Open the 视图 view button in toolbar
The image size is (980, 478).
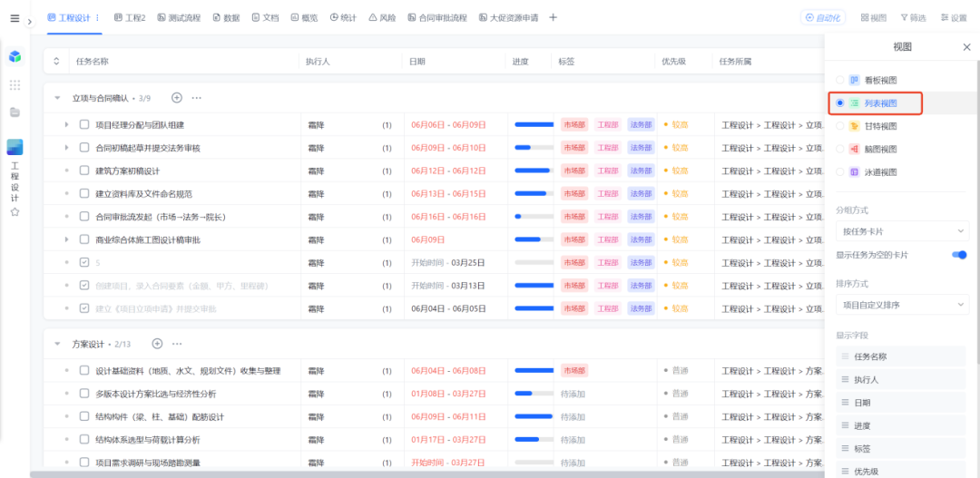point(874,18)
